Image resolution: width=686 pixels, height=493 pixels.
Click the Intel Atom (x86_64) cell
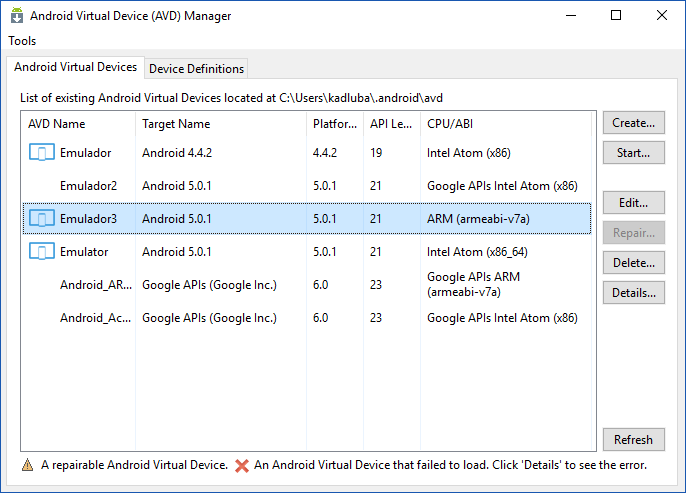click(x=477, y=252)
